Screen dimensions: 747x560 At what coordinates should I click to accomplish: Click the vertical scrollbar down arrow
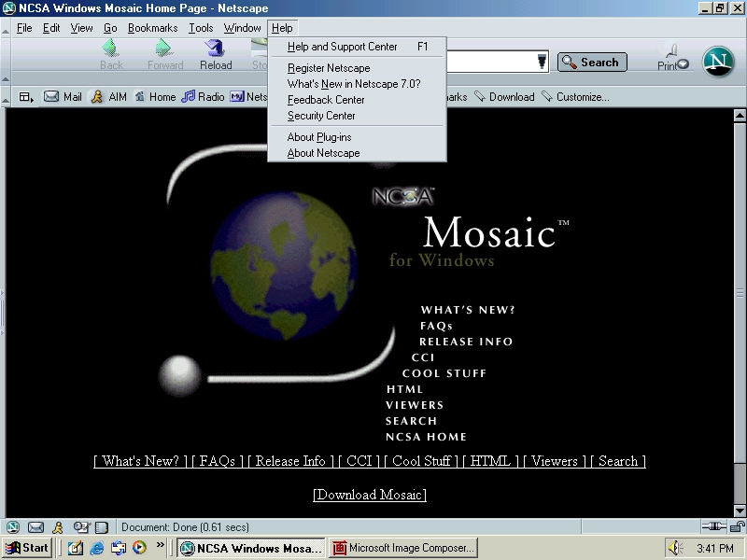(x=740, y=511)
